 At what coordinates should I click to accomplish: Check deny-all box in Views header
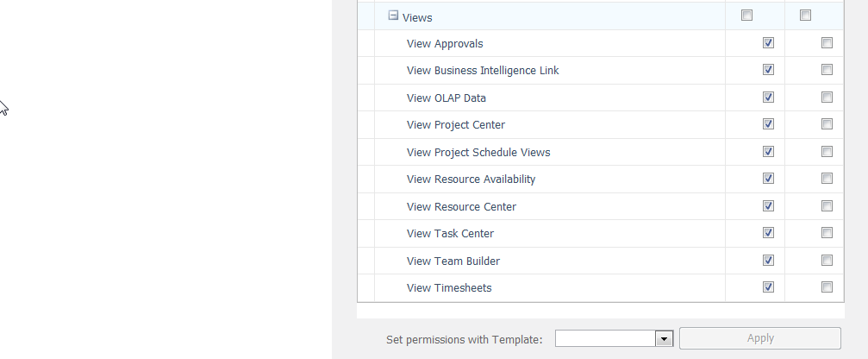[x=806, y=15]
